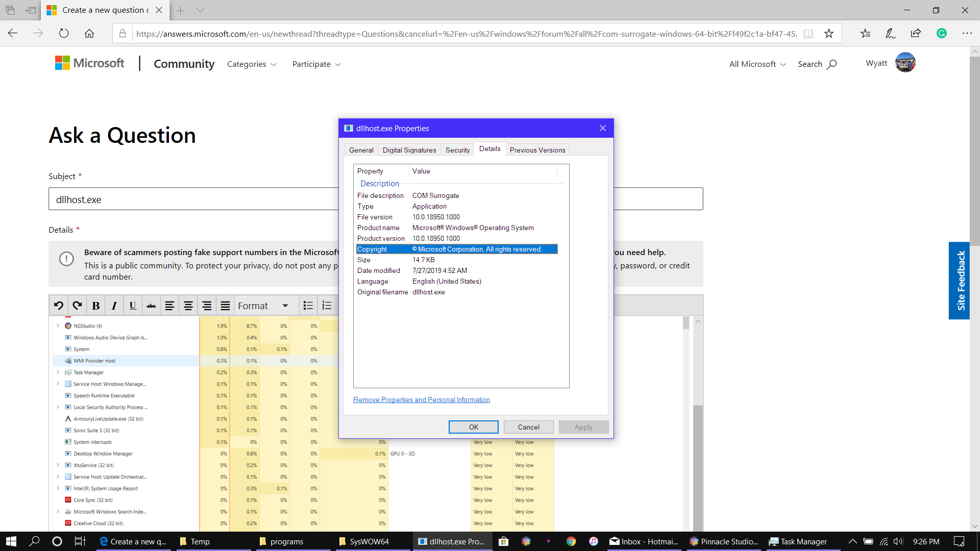This screenshot has width=980, height=551.
Task: Switch to the General tab
Action: coord(361,150)
